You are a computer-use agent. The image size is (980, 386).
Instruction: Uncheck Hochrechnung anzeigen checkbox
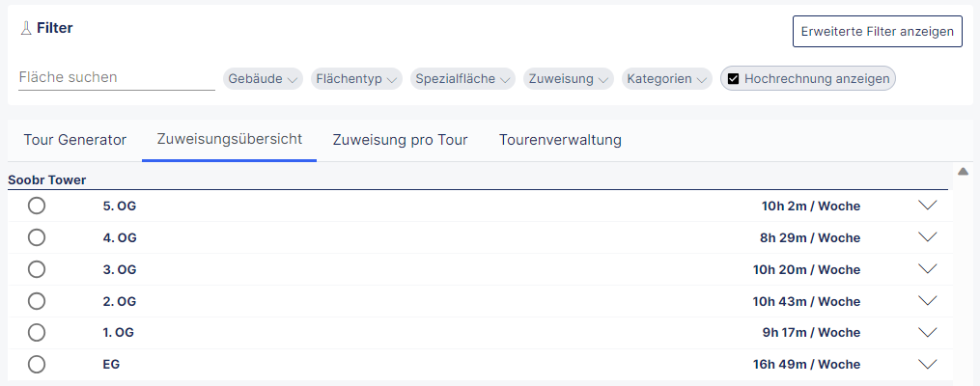[x=734, y=79]
